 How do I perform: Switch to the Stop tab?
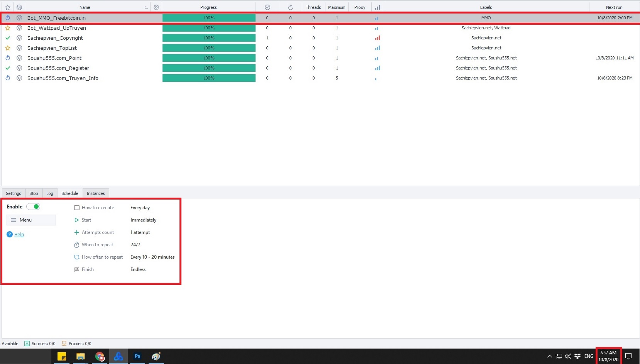(34, 193)
